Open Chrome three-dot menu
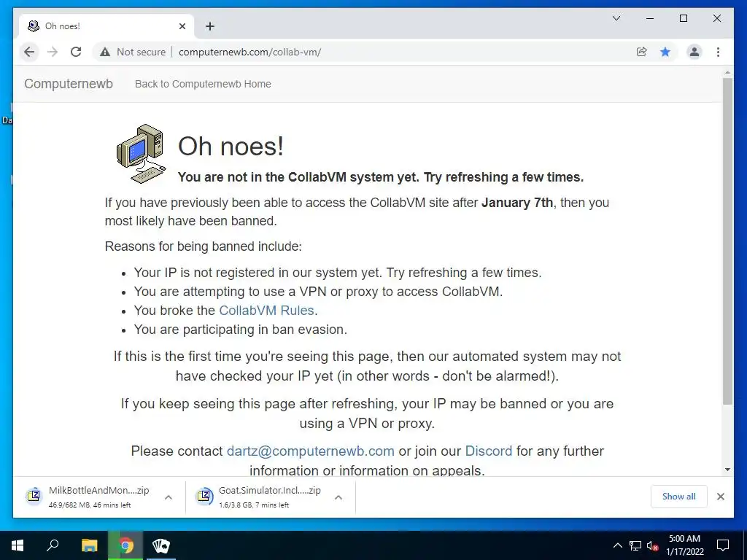 click(718, 52)
